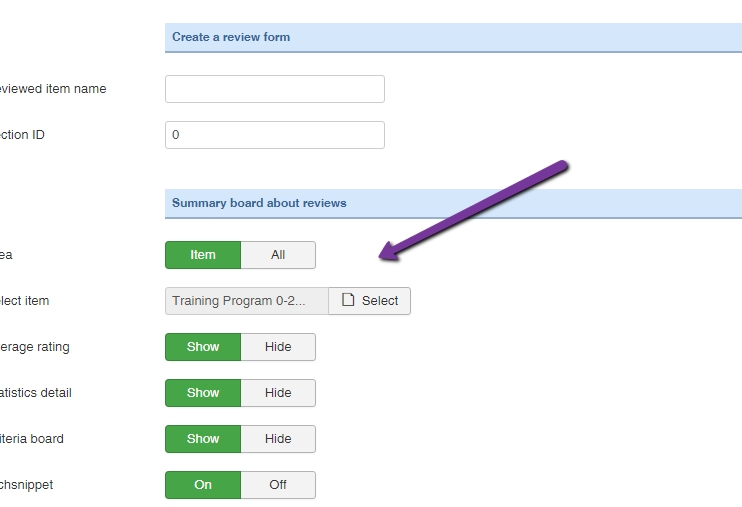Image resolution: width=742 pixels, height=507 pixels.
Task: Hide the criteria board
Action: tap(278, 439)
